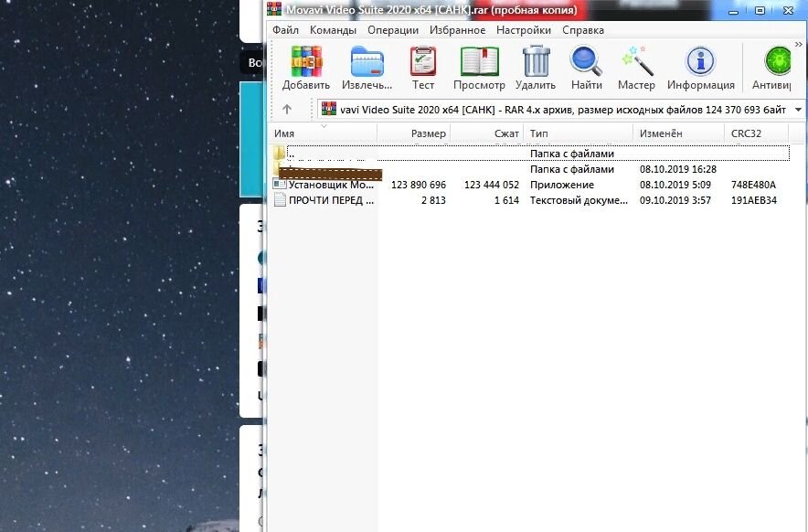Click the Удалить trash can icon

(x=536, y=61)
